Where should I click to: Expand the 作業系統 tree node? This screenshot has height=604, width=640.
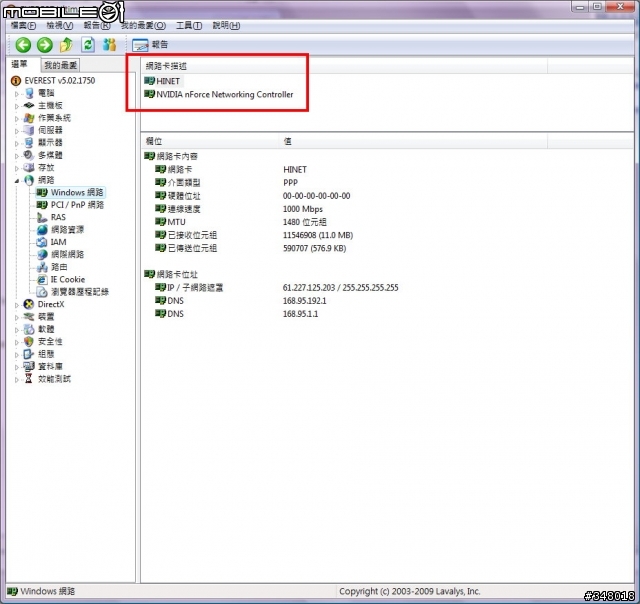pos(17,118)
